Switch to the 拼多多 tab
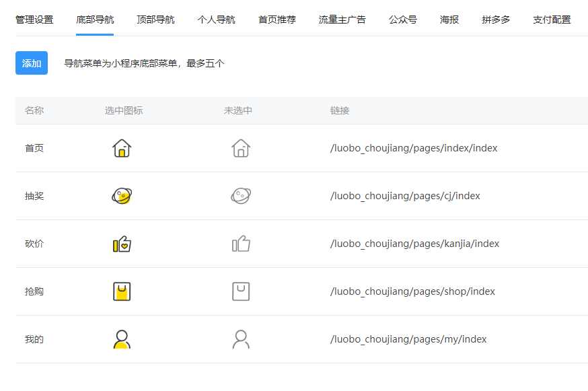This screenshot has height=391, width=588. tap(496, 20)
